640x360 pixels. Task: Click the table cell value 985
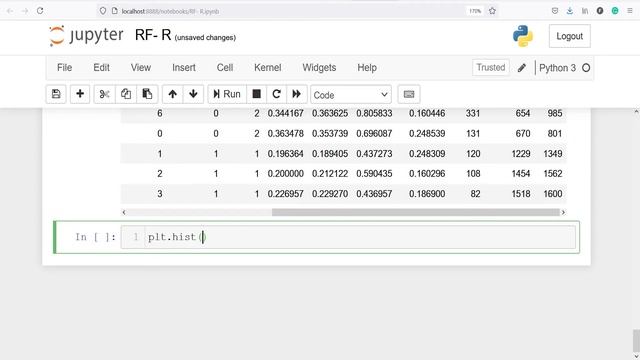click(x=555, y=113)
